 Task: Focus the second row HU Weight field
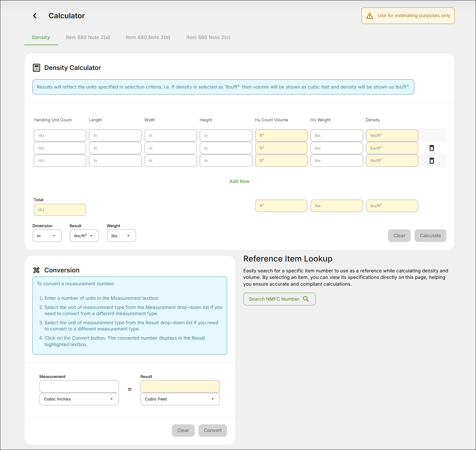tap(337, 148)
